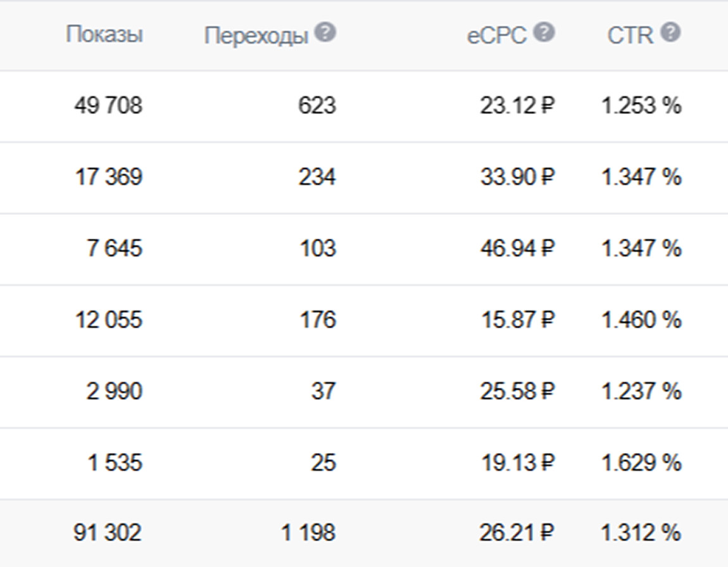Click the help icon next to eCPC
Image resolution: width=728 pixels, height=567 pixels.
[544, 33]
